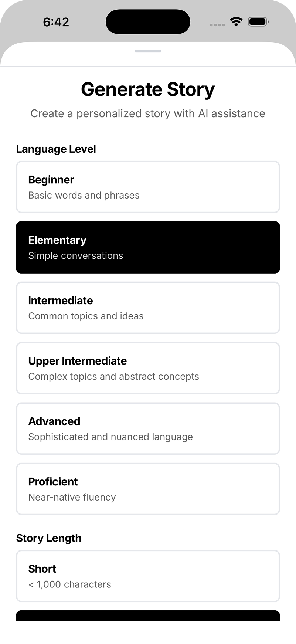Click the Story Length section label
The width and height of the screenshot is (296, 644).
[x=49, y=538]
